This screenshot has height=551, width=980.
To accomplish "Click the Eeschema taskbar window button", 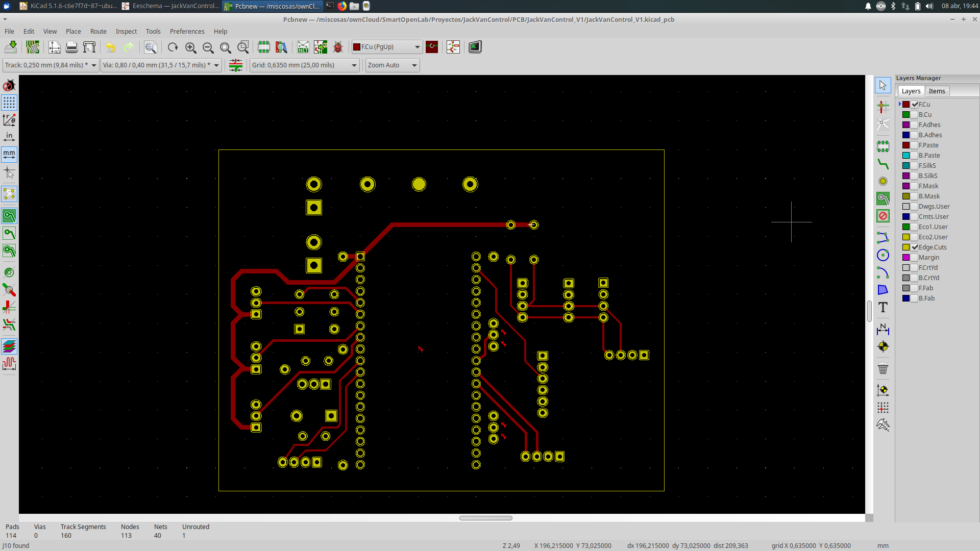I will (x=170, y=6).
